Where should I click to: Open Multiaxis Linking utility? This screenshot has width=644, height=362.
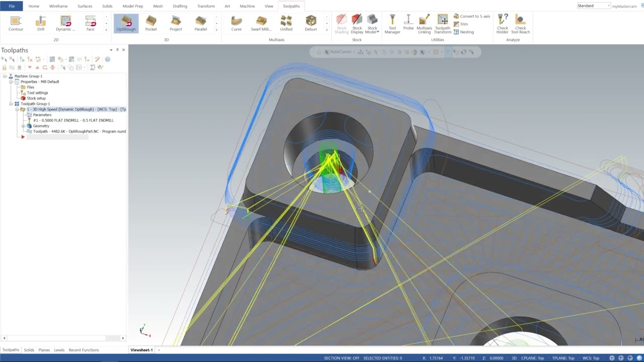pos(424,24)
